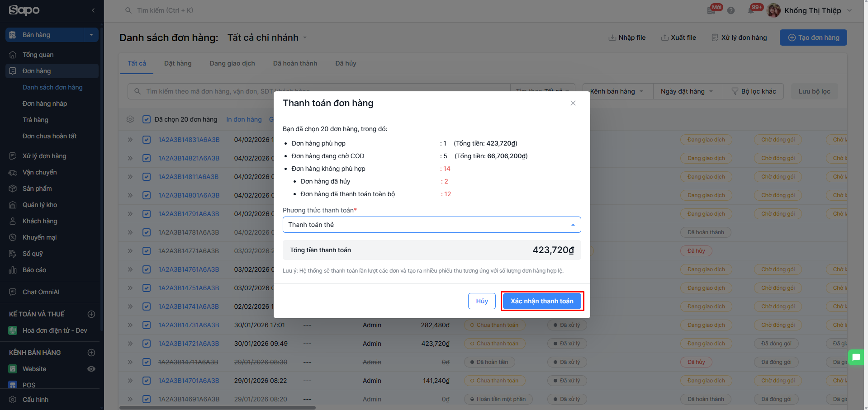
Task: Add a new sales channel plus icon
Action: (91, 353)
